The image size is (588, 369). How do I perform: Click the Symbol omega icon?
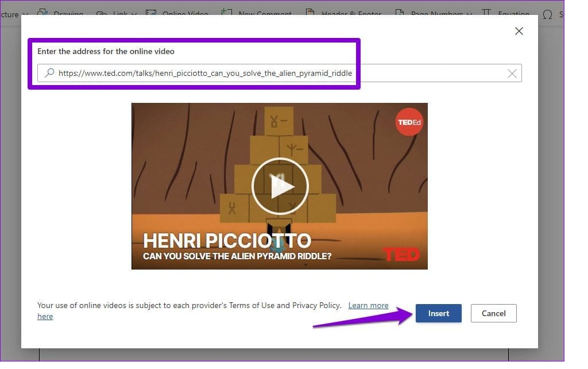[x=547, y=14]
